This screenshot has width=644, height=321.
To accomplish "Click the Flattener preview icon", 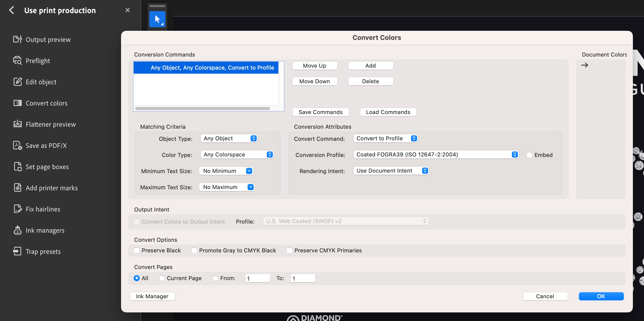I will coord(17,124).
